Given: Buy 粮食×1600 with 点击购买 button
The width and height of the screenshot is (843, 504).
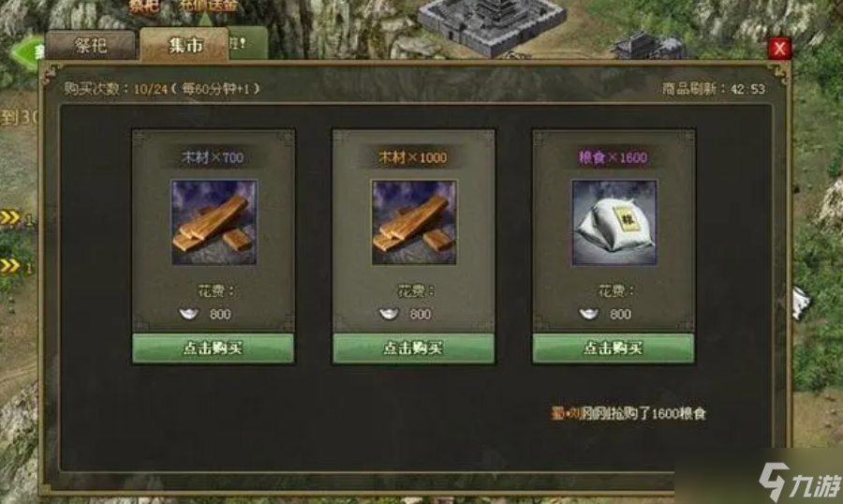Looking at the screenshot, I should [614, 348].
